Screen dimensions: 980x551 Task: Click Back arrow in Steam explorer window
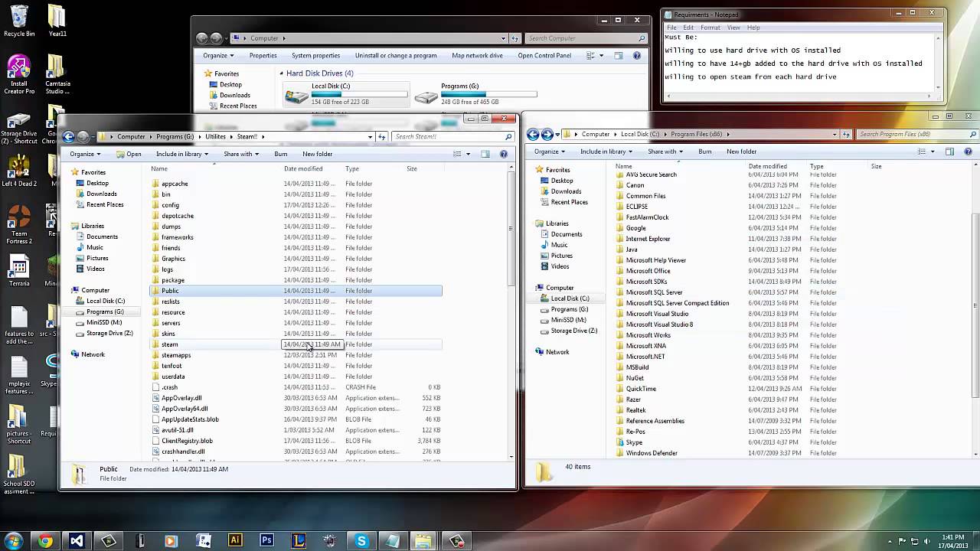pyautogui.click(x=69, y=136)
